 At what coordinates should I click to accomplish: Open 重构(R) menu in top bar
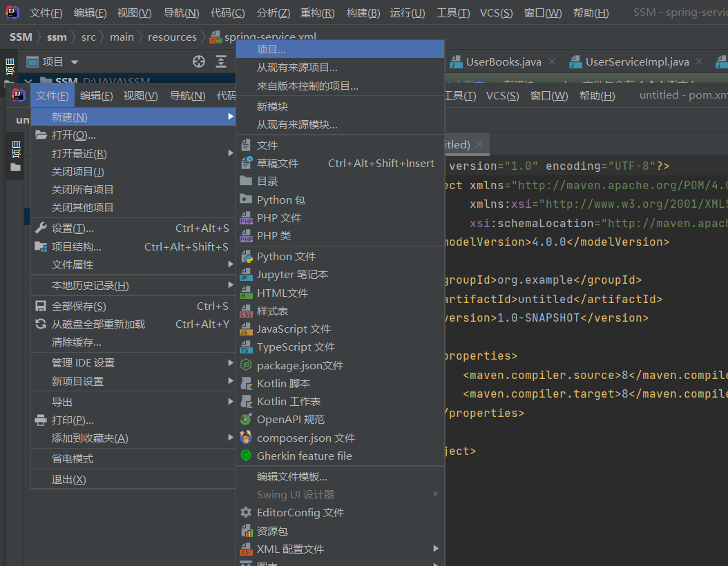(x=318, y=13)
